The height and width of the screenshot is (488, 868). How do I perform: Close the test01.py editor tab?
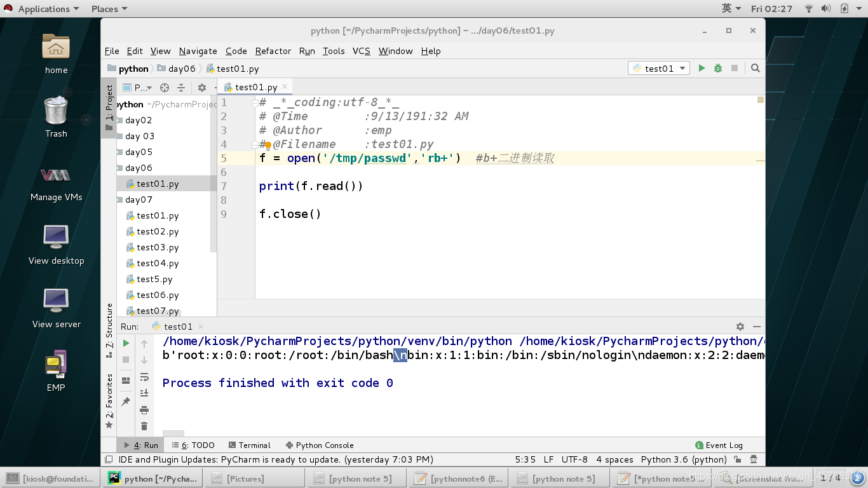[285, 87]
